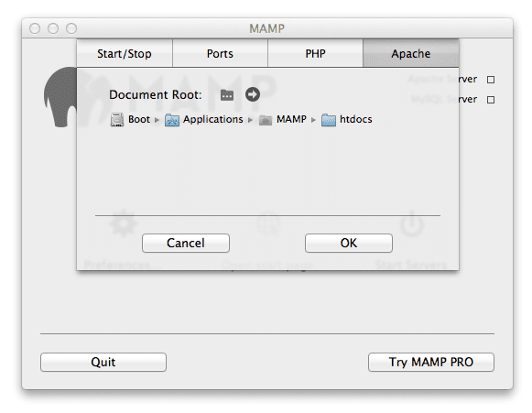Switch to the Start/Stop tab
532x413 pixels.
125,53
